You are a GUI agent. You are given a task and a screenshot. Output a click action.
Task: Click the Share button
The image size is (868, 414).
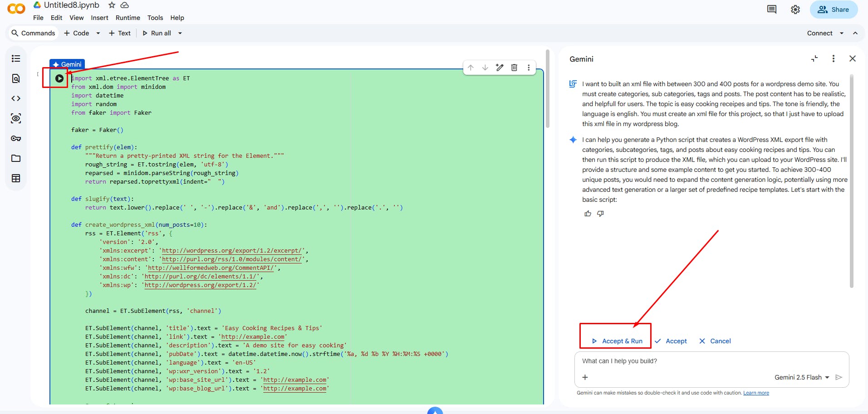tap(834, 10)
